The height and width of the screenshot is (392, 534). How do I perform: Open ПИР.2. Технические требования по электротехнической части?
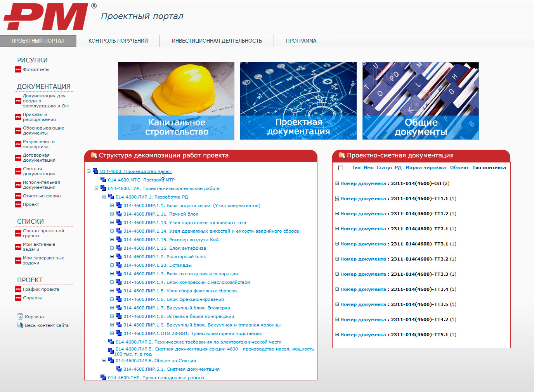tap(198, 342)
